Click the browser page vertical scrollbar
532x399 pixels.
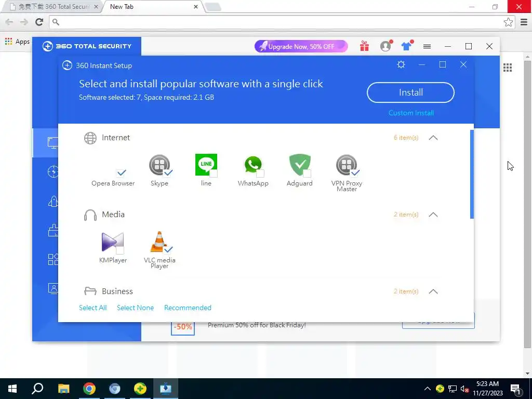tap(527, 204)
